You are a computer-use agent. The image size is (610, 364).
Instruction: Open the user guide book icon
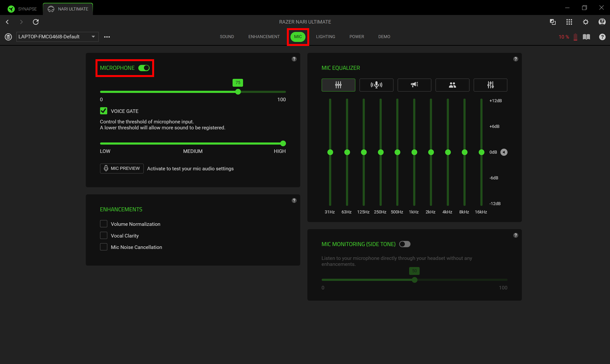pyautogui.click(x=586, y=37)
